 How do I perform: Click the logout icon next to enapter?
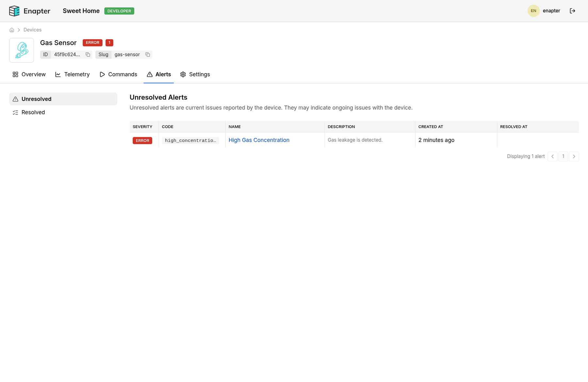pos(572,11)
